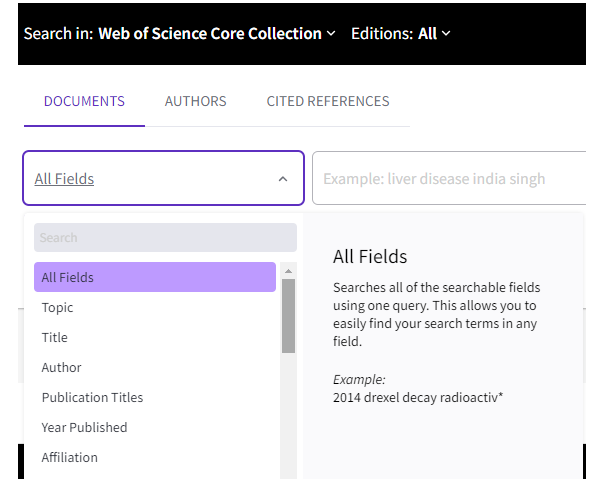Switch to the Documents tab

84,101
